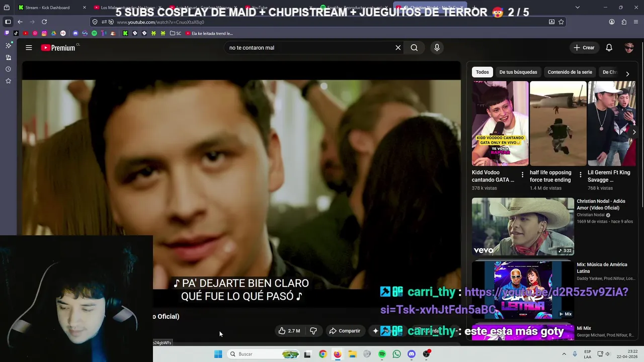Open the Spotify bookmark in the bookmarks bar
The height and width of the screenshot is (362, 644).
(94, 33)
